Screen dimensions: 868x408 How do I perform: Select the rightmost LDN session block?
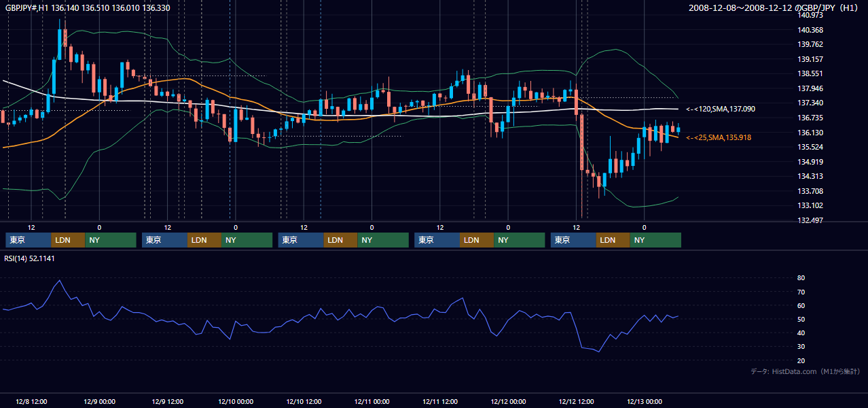pyautogui.click(x=614, y=240)
